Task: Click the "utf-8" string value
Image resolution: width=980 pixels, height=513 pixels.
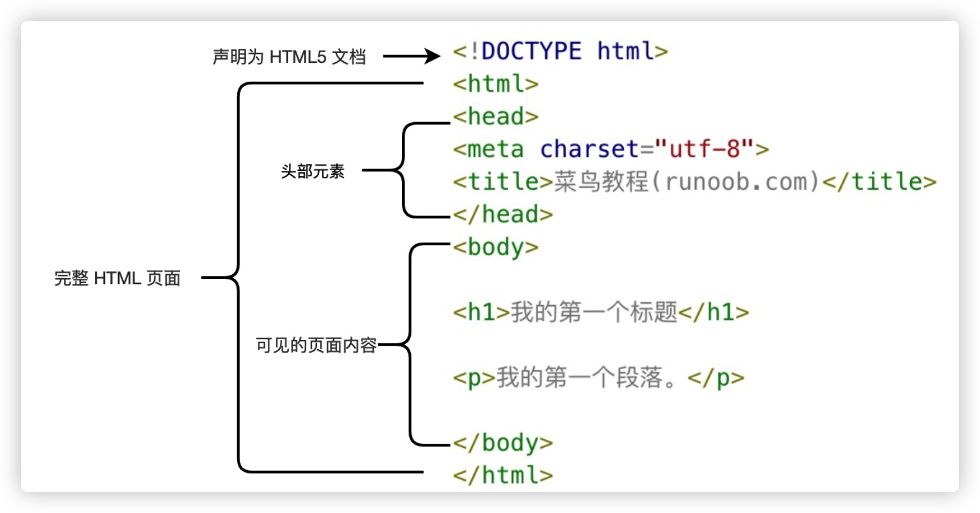Action: [704, 149]
